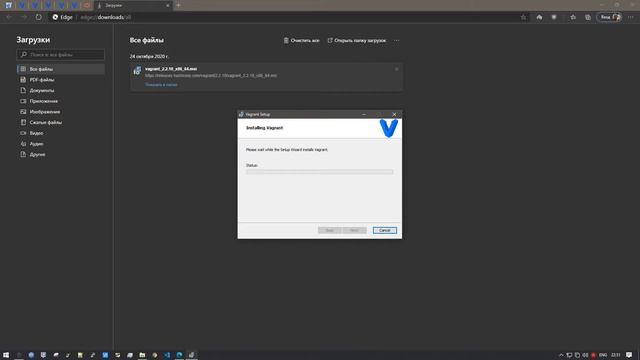Open Edge settings and more menu

(x=631, y=17)
